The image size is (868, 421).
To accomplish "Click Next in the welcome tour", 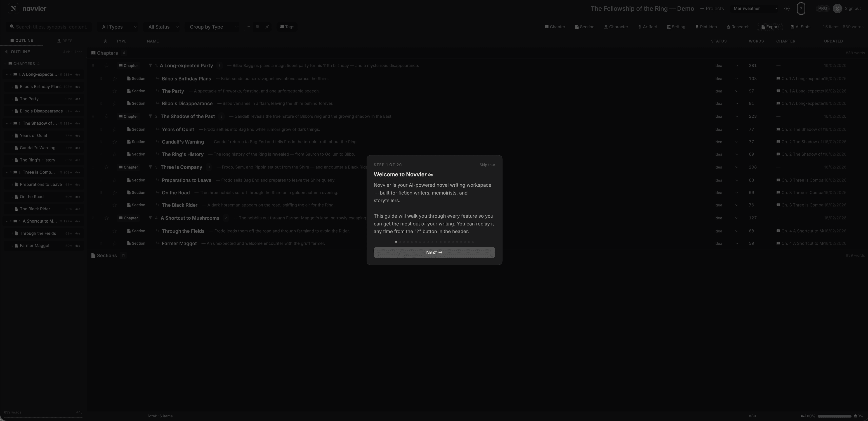I will tap(434, 252).
